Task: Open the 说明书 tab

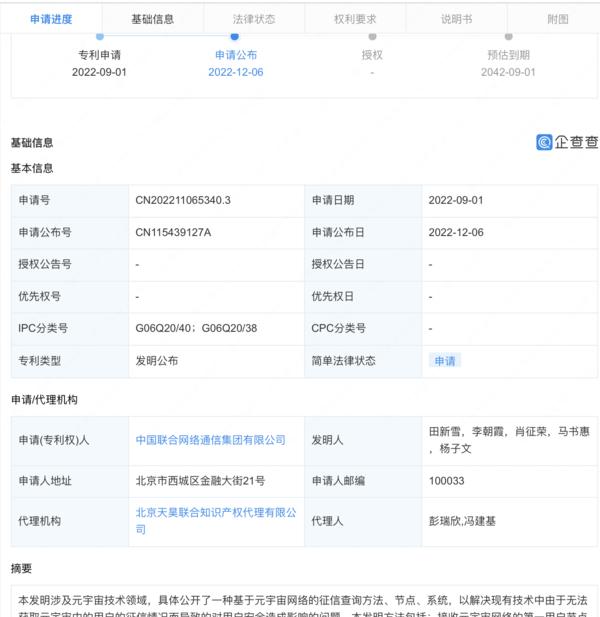Action: 456,19
